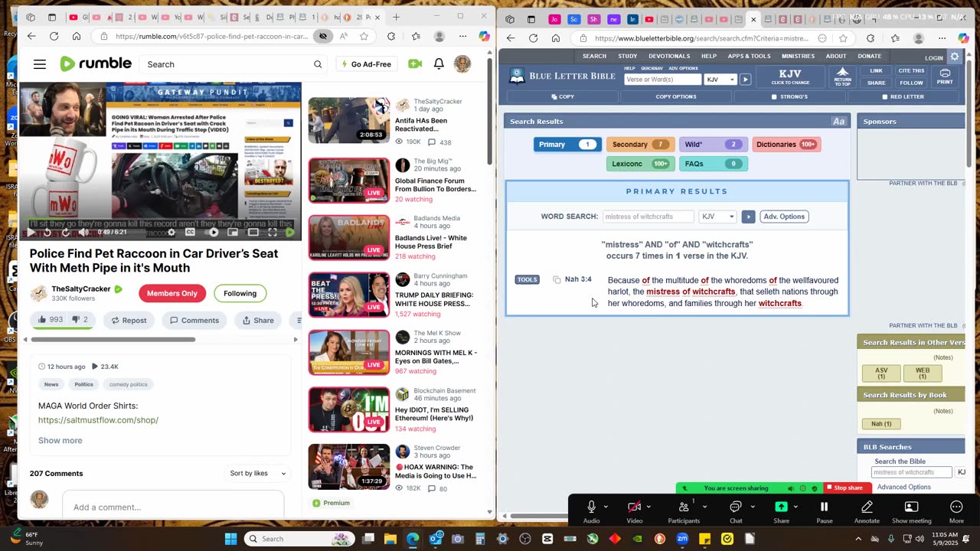Screen dimensions: 980x551
Task: Run the word search arrow button
Action: tap(748, 217)
